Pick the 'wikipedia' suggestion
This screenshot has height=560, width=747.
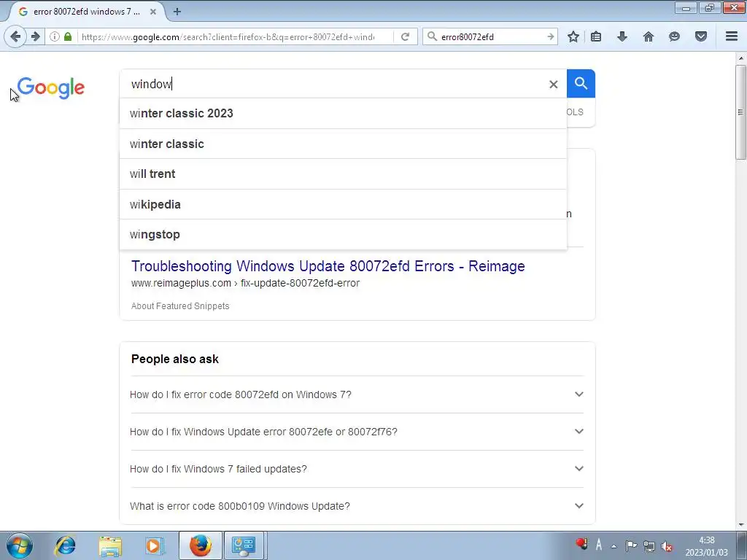[343, 204]
